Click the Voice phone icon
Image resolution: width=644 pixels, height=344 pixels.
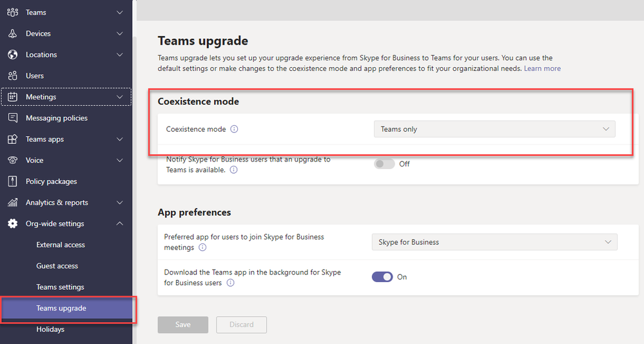click(x=13, y=160)
